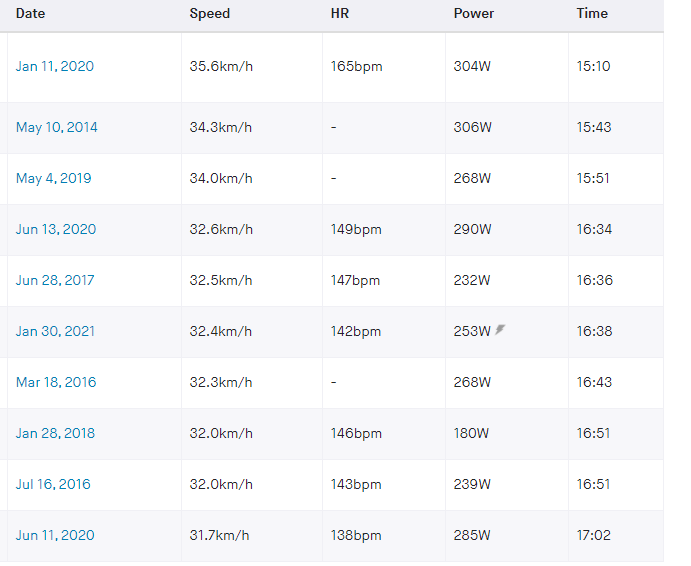691x566 pixels.
Task: Click the Time column header
Action: pyautogui.click(x=592, y=14)
